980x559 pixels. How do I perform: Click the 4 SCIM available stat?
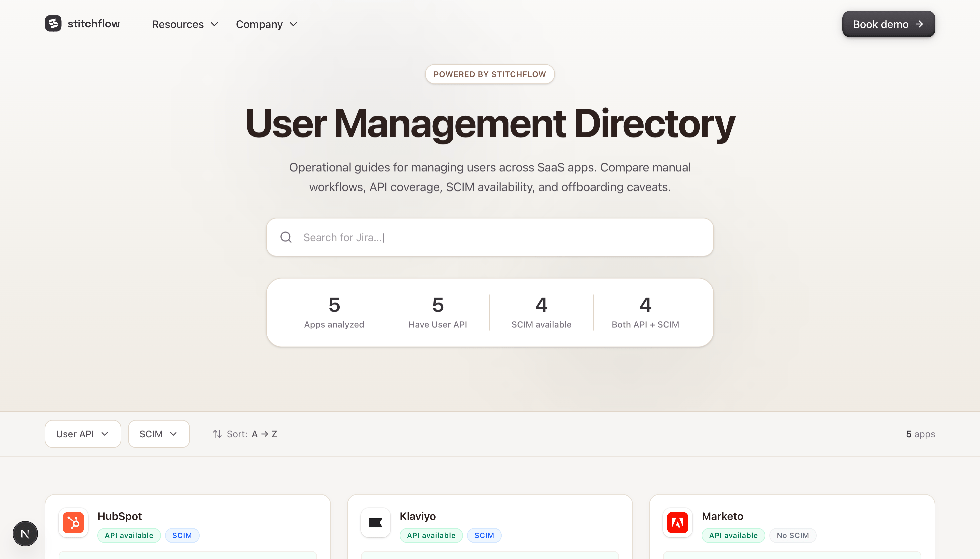(541, 312)
